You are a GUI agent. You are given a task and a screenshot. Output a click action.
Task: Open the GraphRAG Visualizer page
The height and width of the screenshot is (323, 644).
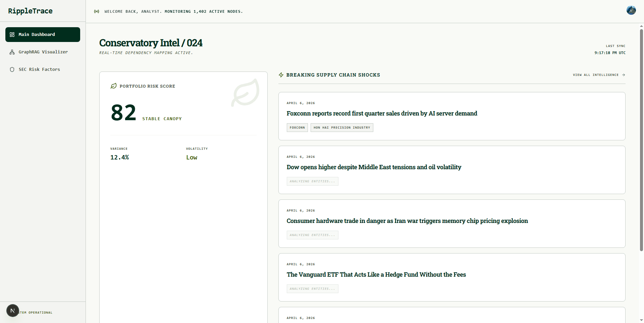[43, 52]
